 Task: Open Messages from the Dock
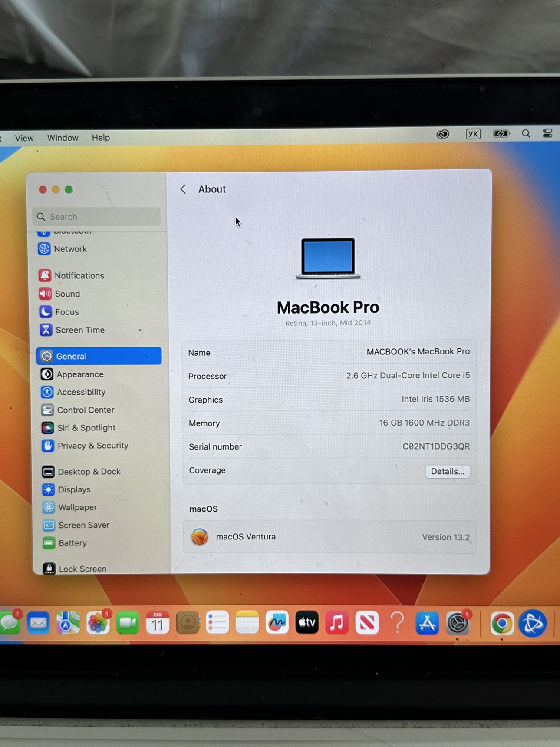click(10, 623)
